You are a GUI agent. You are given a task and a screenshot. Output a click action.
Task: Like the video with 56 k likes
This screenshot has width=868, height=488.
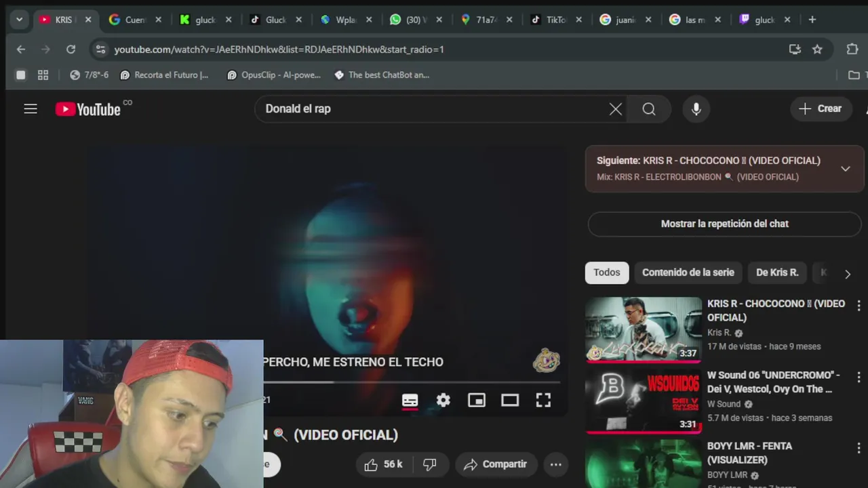[383, 464]
